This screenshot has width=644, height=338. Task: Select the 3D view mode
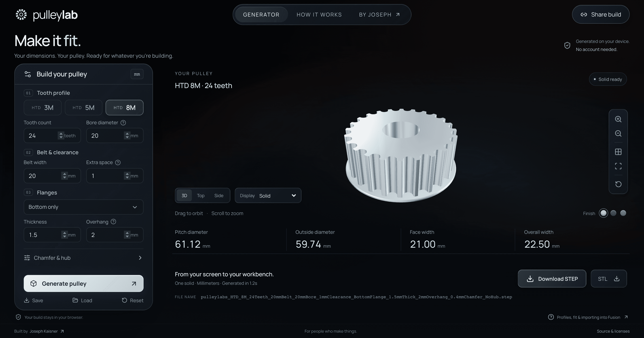[x=184, y=196]
